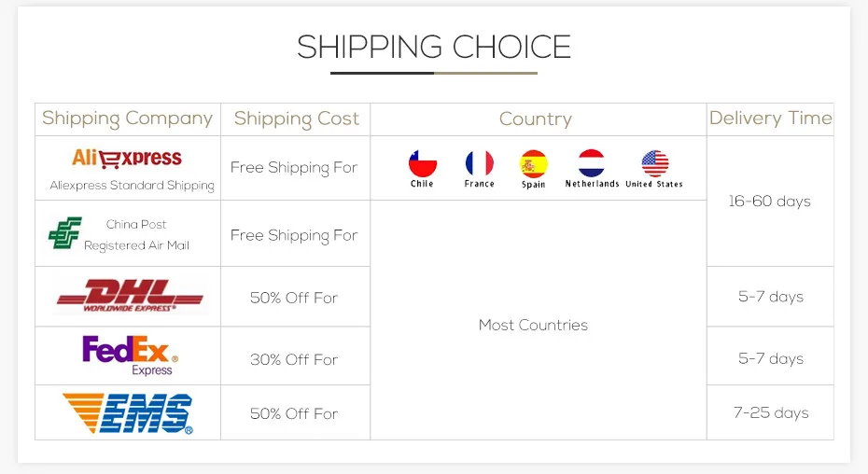Click the EMS logo
Viewport: 868px width, 474px height.
coord(128,413)
